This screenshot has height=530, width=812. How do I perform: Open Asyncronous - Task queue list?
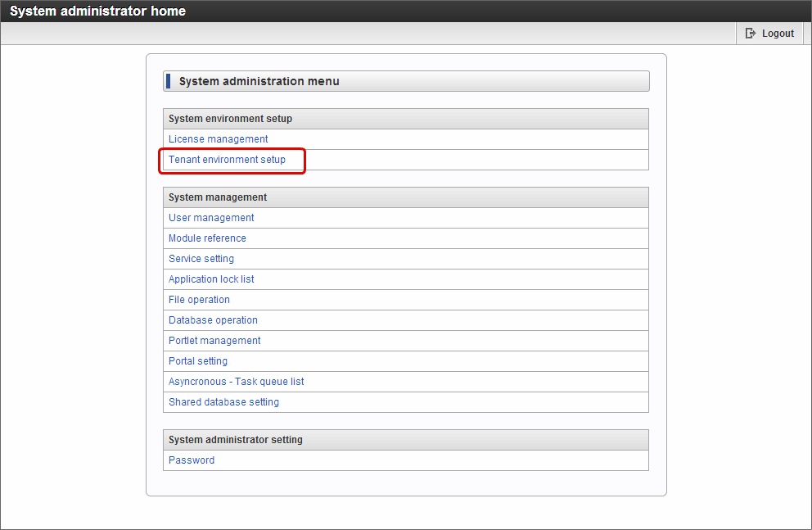[236, 381]
